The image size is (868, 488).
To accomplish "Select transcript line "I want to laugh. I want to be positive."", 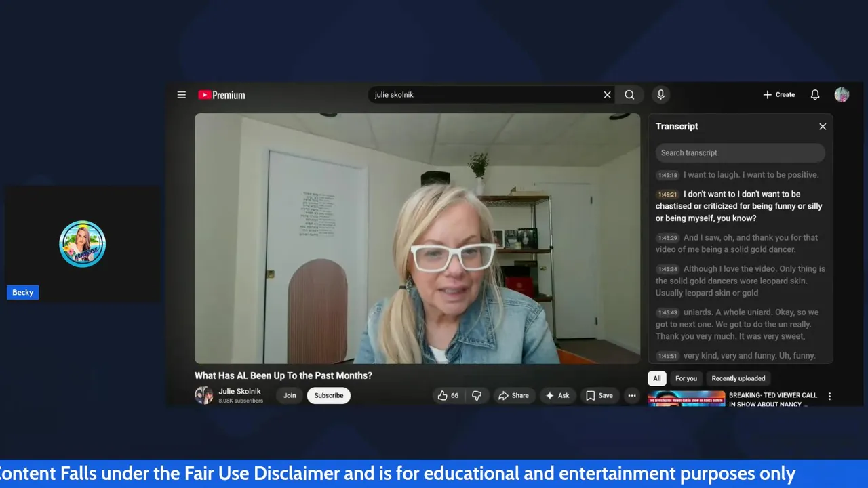I will pyautogui.click(x=751, y=175).
